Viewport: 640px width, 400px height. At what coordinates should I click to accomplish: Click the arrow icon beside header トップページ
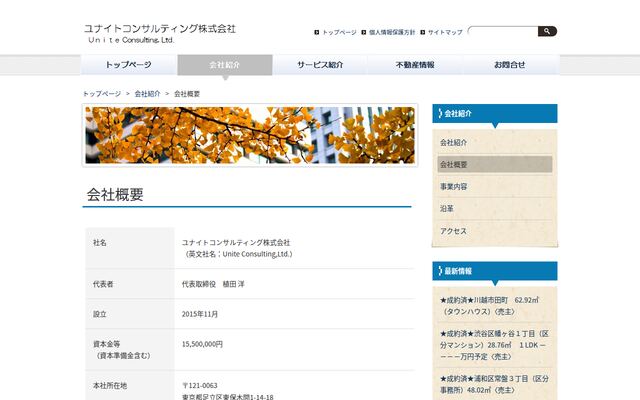[317, 32]
